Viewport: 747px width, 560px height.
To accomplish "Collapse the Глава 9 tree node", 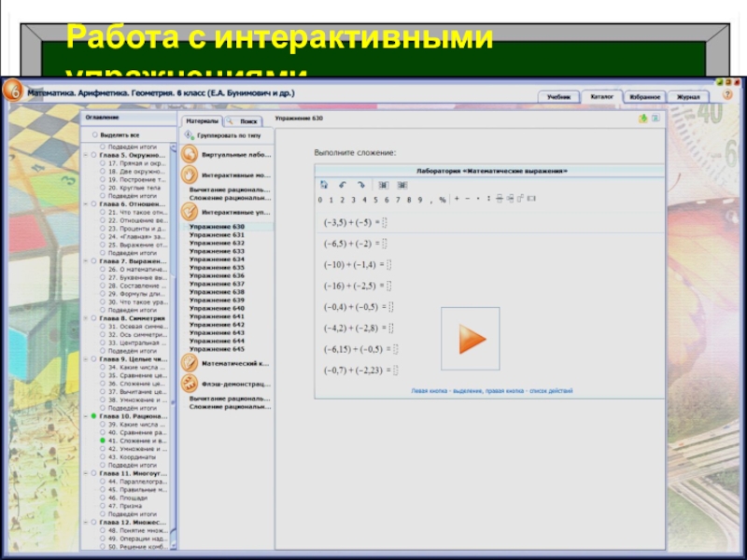I will (x=86, y=359).
